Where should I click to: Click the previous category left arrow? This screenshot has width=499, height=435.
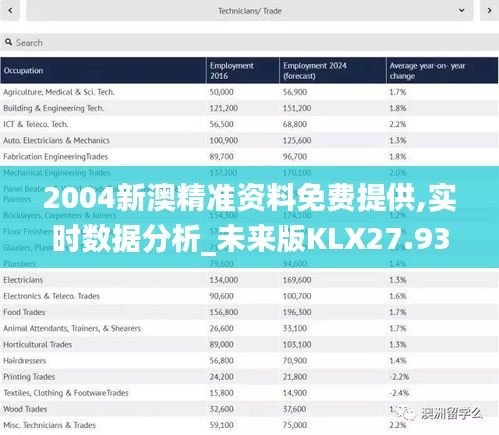10,10
